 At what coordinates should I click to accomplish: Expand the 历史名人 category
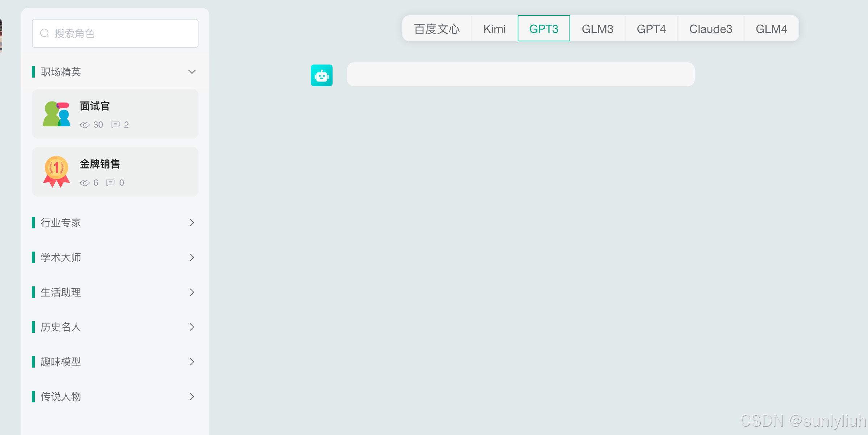pos(192,327)
